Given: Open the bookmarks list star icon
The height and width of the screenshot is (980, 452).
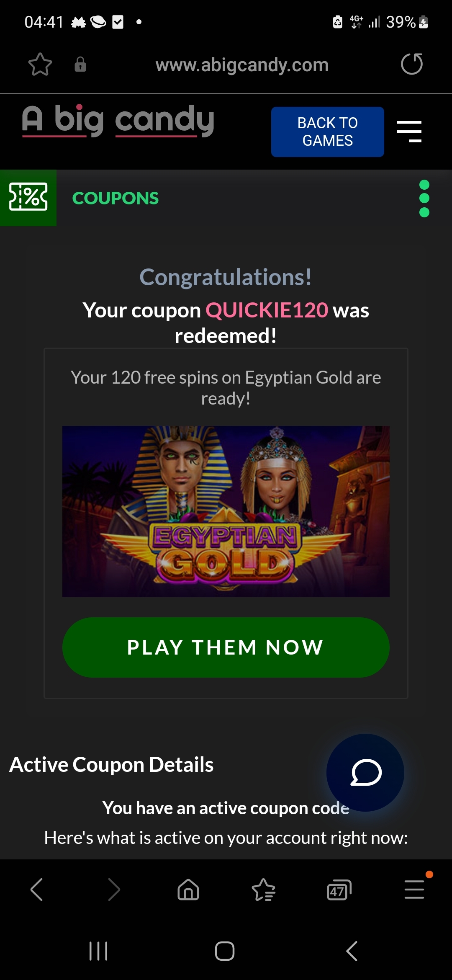Looking at the screenshot, I should (x=264, y=890).
